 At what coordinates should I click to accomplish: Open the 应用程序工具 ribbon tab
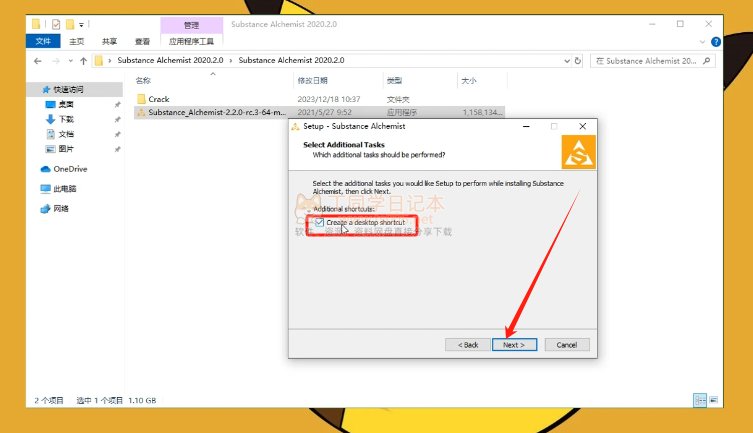coord(191,42)
